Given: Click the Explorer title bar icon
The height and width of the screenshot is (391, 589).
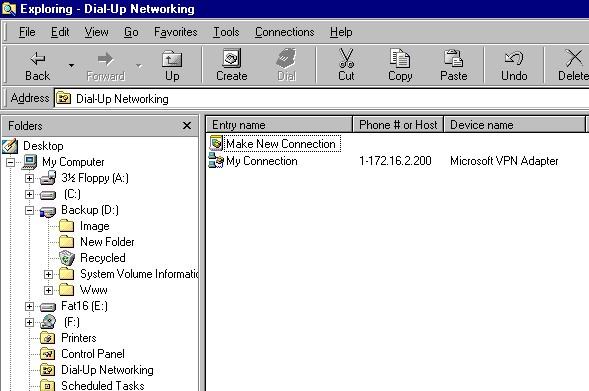Looking at the screenshot, I should click(9, 9).
